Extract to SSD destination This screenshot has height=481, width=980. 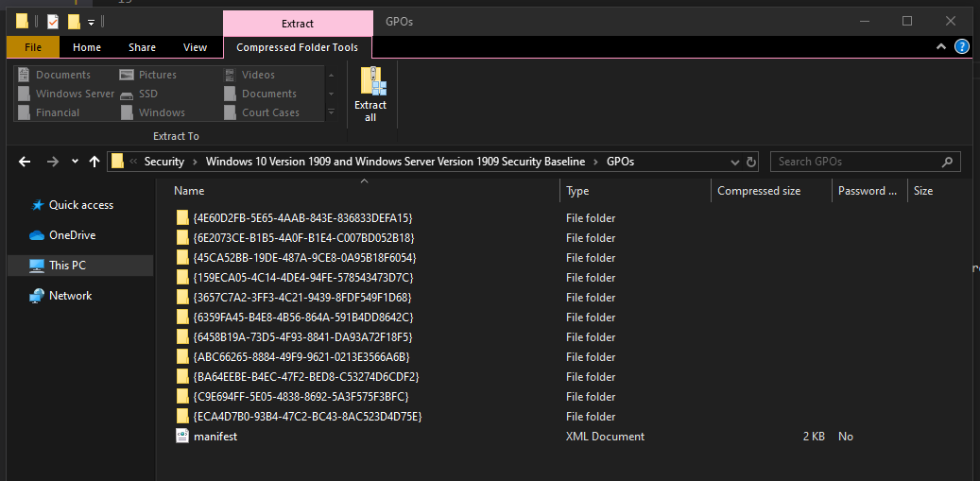point(139,94)
